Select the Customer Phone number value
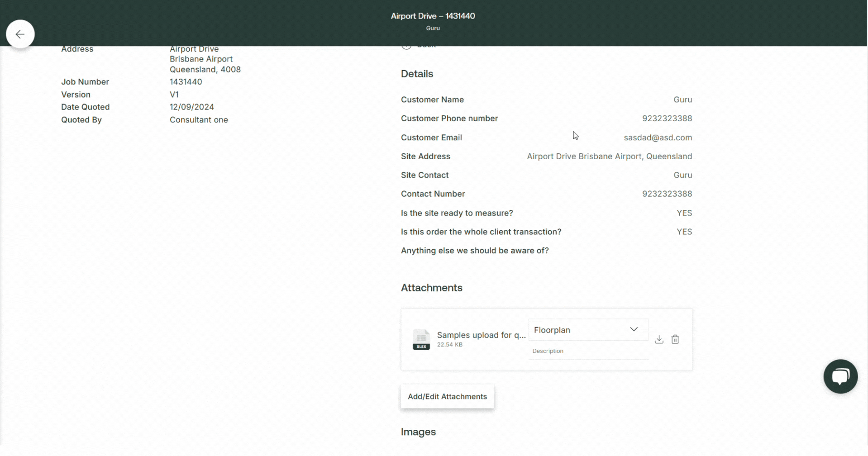The height and width of the screenshot is (456, 868). pos(667,119)
